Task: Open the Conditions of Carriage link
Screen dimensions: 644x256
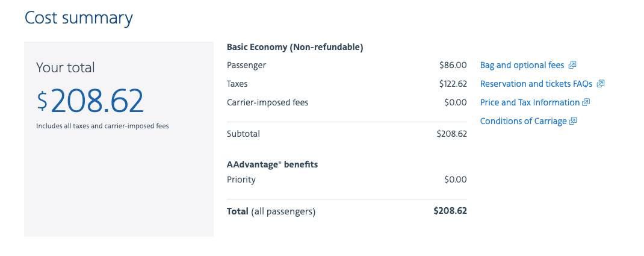Action: pyautogui.click(x=523, y=121)
